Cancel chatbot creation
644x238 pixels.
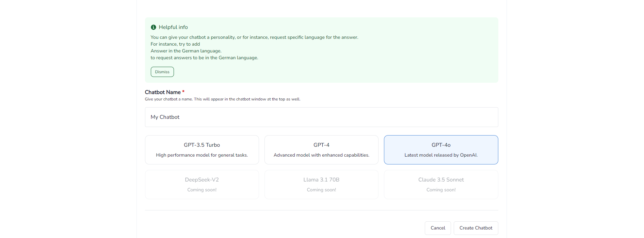coord(438,228)
